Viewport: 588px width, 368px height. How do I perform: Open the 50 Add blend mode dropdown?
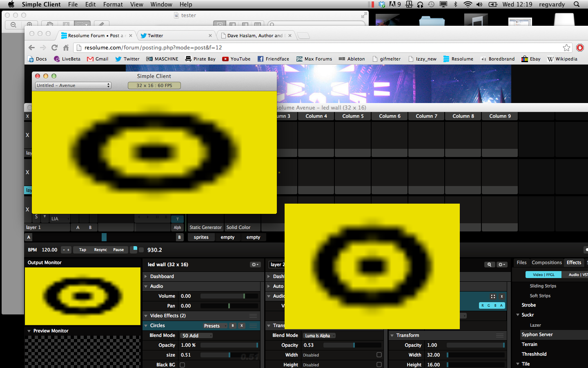coord(197,336)
